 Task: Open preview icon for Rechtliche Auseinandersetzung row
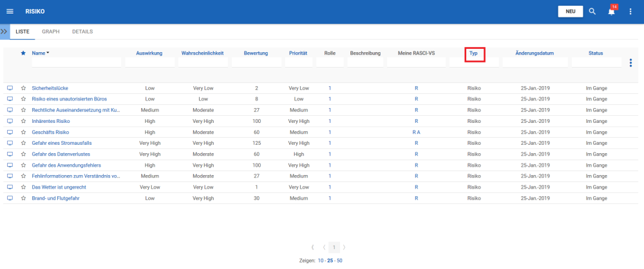tap(10, 110)
